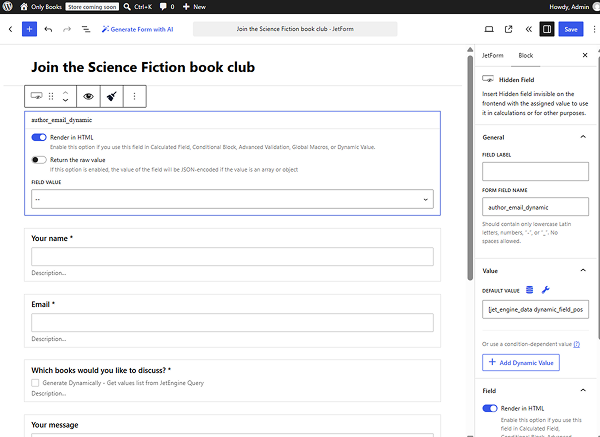Open the New content menu
The width and height of the screenshot is (600, 437).
(x=194, y=7)
